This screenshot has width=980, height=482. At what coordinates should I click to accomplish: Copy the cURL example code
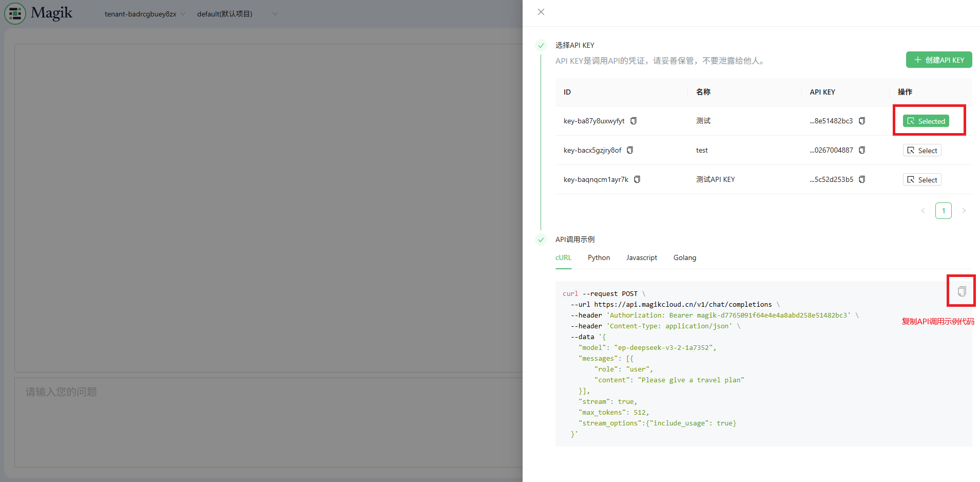pos(962,291)
